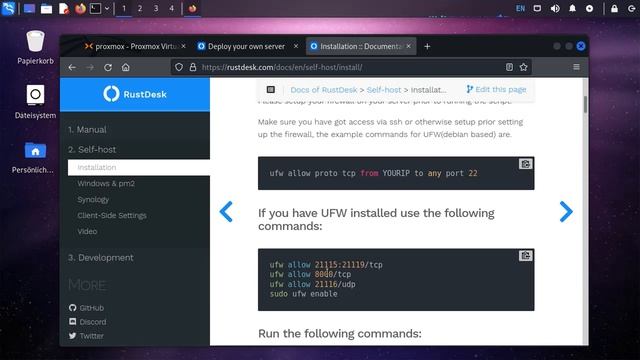Click the tracking protection shield icon

click(x=179, y=67)
